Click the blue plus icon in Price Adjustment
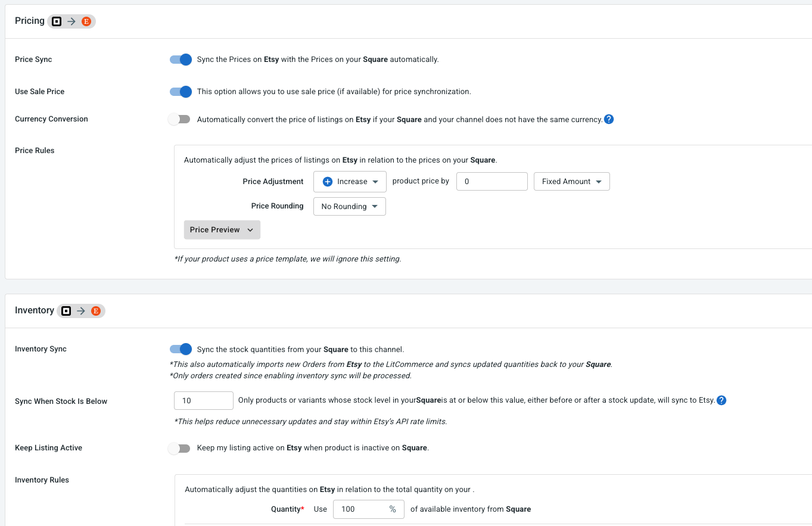Image resolution: width=812 pixels, height=526 pixels. tap(327, 182)
